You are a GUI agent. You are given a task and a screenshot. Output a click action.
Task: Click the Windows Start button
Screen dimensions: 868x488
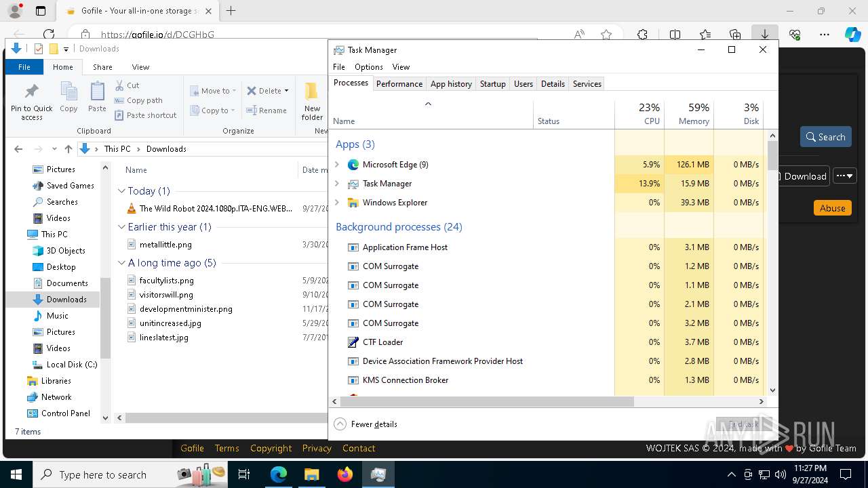point(16,474)
